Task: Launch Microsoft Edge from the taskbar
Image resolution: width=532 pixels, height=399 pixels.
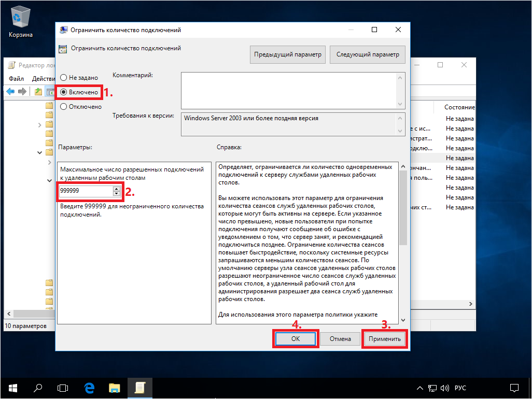Action: (x=89, y=388)
